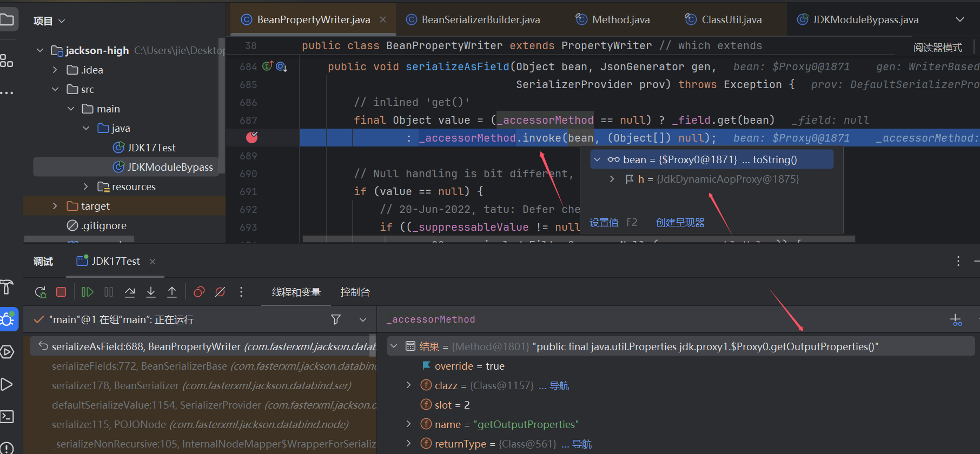Expand the clazz field node
The image size is (980, 454).
click(409, 385)
